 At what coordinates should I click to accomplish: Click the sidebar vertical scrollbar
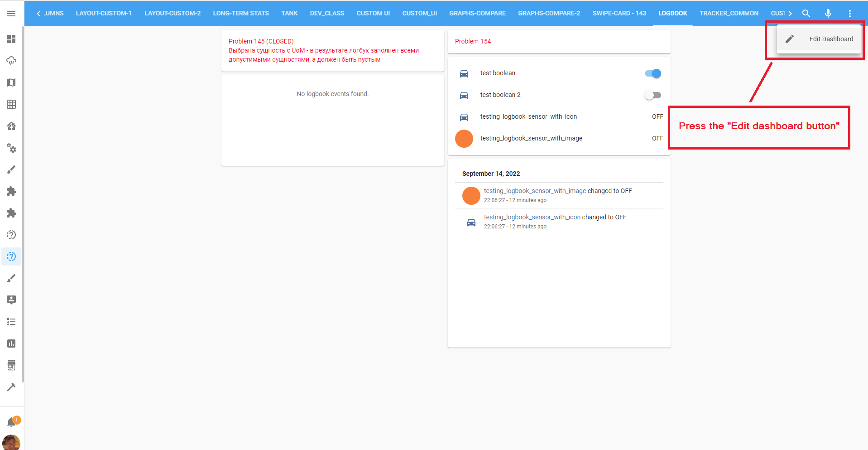pos(23,204)
